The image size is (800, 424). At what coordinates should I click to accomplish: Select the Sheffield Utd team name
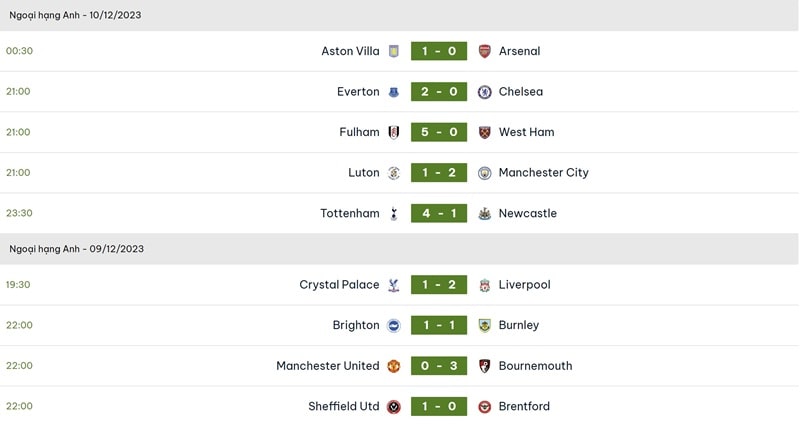click(x=344, y=406)
